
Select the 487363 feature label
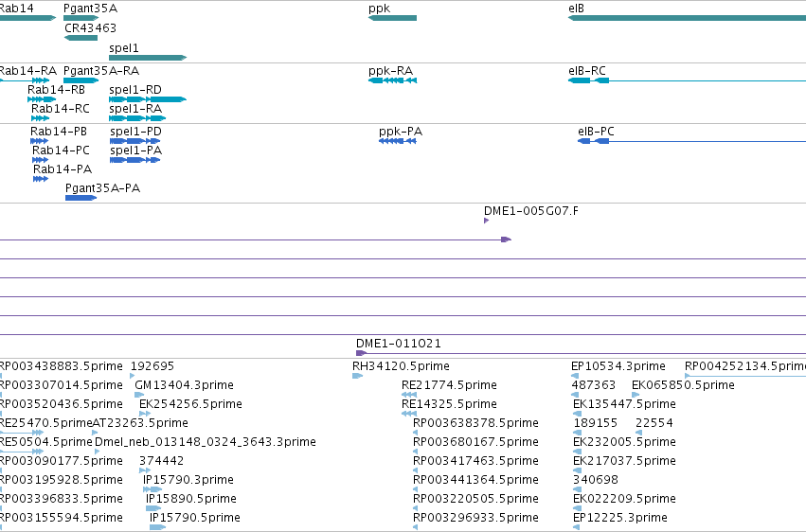(x=594, y=384)
